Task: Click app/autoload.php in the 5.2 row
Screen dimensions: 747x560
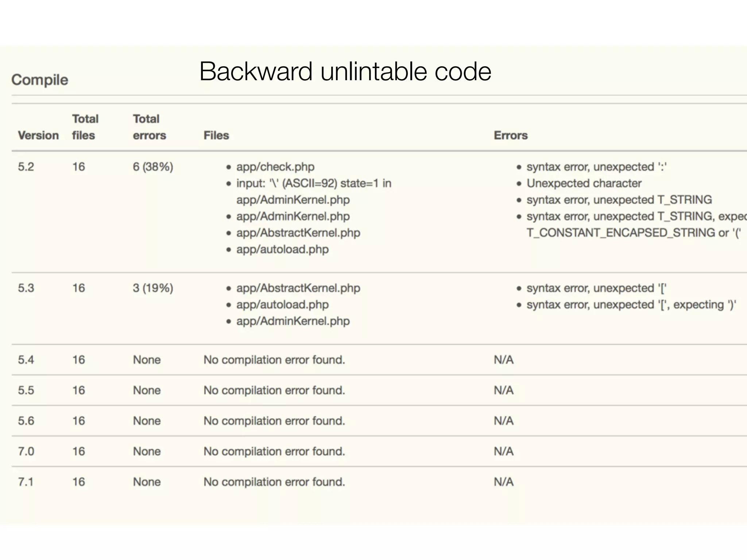Action: coord(282,249)
